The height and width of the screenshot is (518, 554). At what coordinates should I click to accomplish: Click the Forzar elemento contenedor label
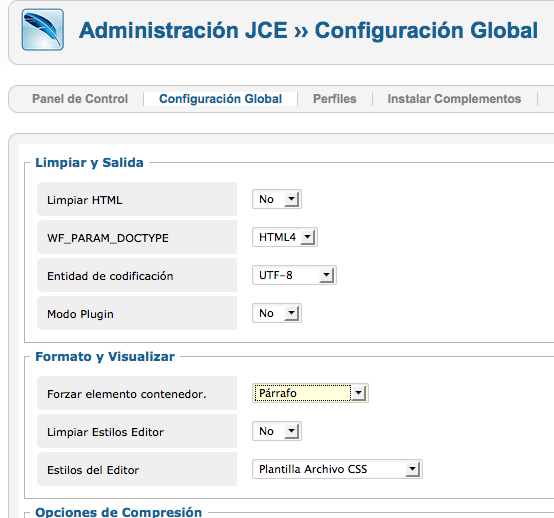click(x=127, y=394)
